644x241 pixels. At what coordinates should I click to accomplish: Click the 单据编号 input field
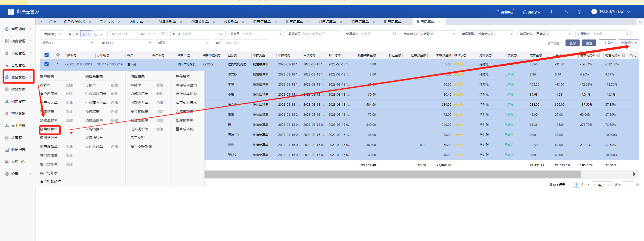pyautogui.click(x=321, y=34)
